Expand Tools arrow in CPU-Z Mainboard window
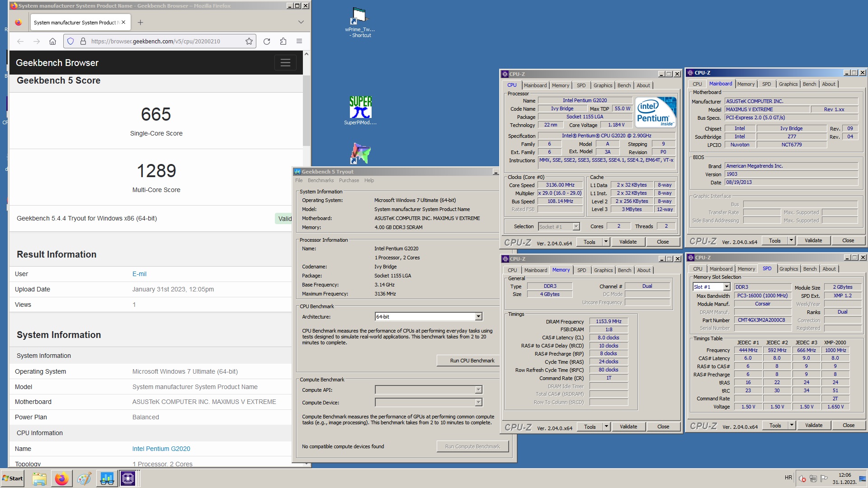The width and height of the screenshot is (868, 488). 791,240
